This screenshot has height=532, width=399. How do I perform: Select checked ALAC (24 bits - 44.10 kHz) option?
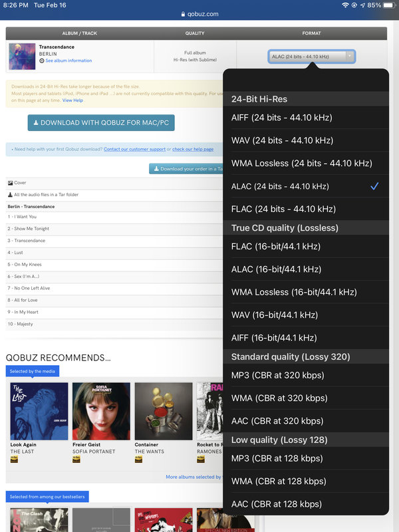pos(306,186)
